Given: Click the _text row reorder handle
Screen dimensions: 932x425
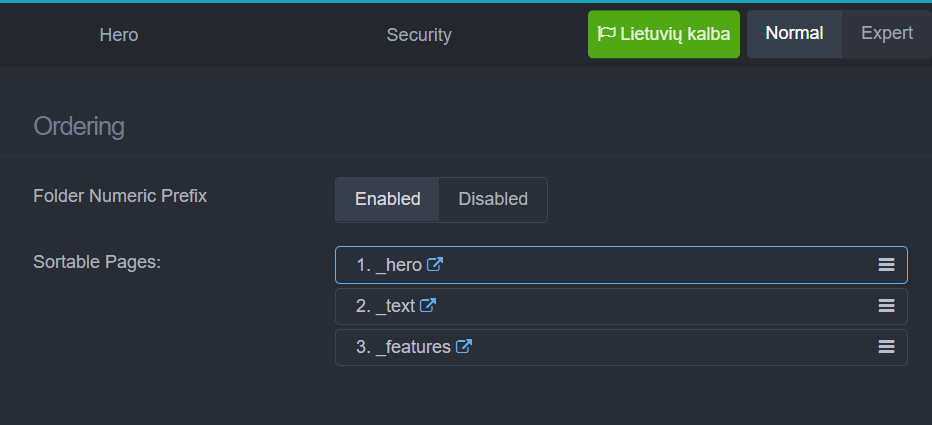Looking at the screenshot, I should 886,306.
